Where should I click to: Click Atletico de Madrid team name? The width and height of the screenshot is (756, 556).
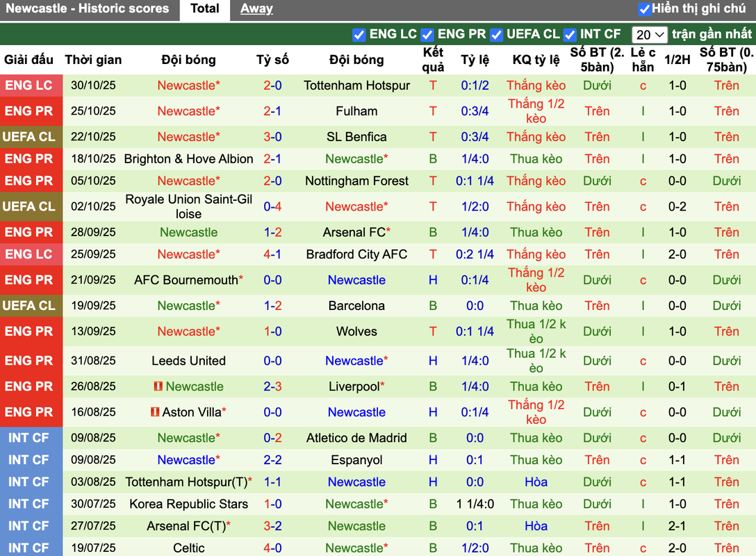pos(356,438)
